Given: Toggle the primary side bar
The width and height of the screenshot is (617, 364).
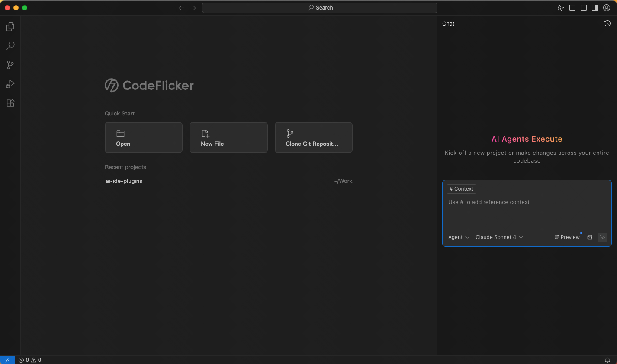Looking at the screenshot, I should (x=572, y=8).
